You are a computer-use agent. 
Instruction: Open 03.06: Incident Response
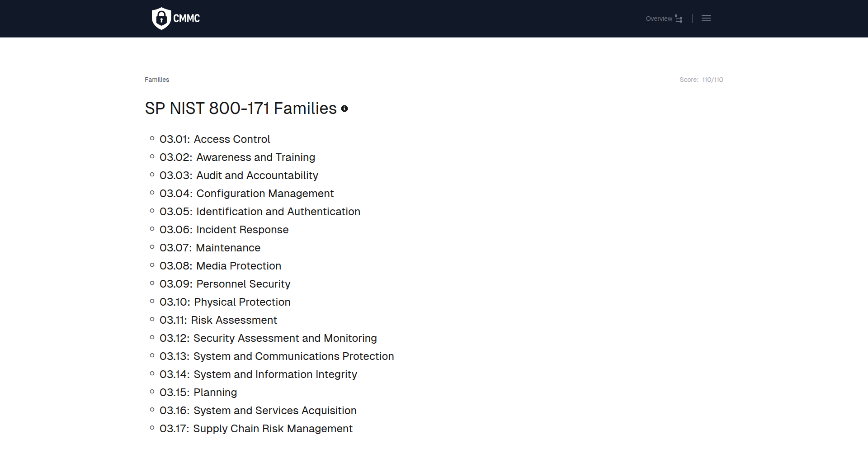(x=224, y=230)
